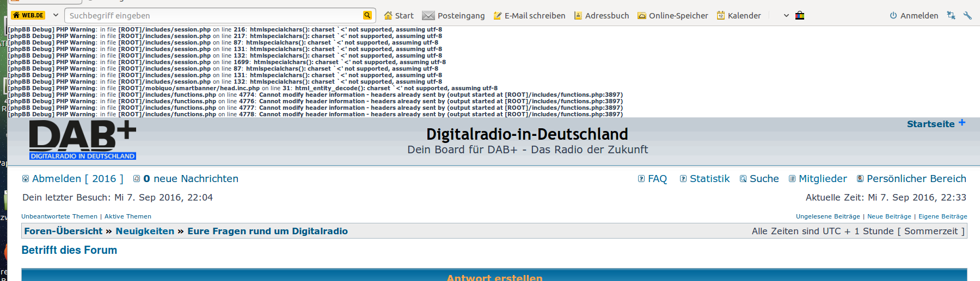The width and height of the screenshot is (980, 281).
Task: Open the colorful shopping bag icon
Action: pos(800,15)
